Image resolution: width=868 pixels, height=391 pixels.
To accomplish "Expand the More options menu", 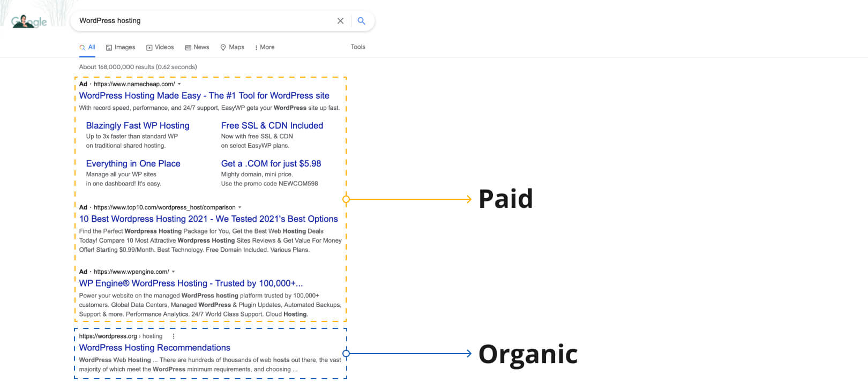I will (x=265, y=47).
